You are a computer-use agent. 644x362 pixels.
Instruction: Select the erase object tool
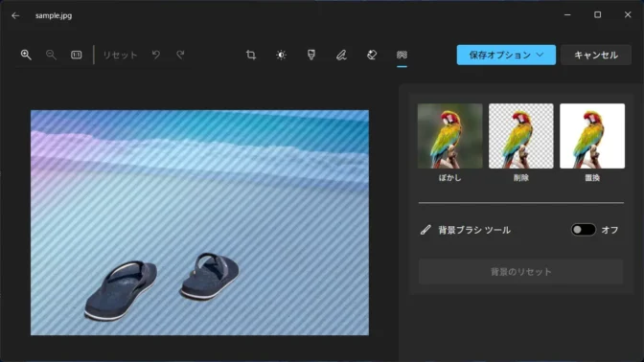372,55
